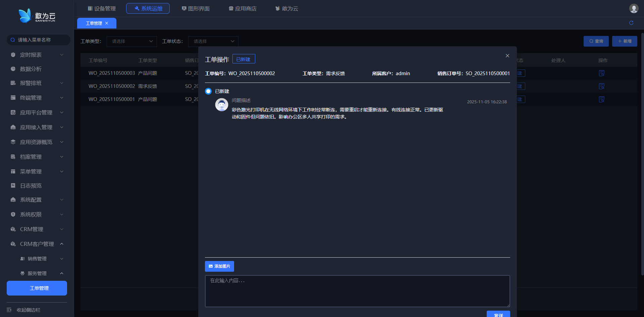Image resolution: width=644 pixels, height=317 pixels.
Task: Click the 应用平台管理 sidebar icon
Action: pos(13,112)
